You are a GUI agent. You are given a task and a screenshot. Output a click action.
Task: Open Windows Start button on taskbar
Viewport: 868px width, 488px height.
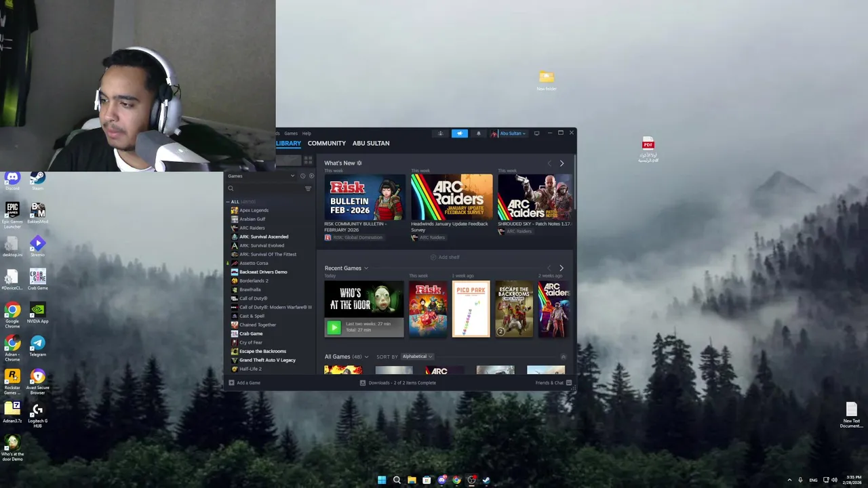(x=382, y=480)
